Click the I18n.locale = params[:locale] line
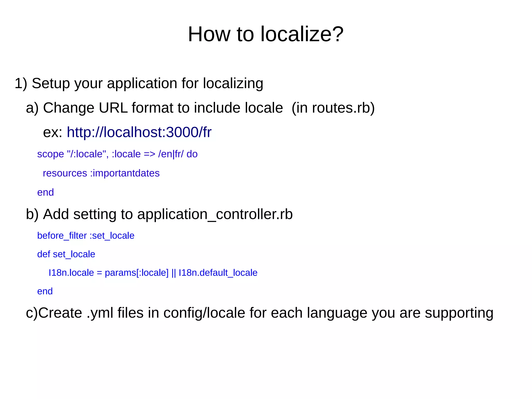Viewport: 532px width, 399px height. (108, 273)
